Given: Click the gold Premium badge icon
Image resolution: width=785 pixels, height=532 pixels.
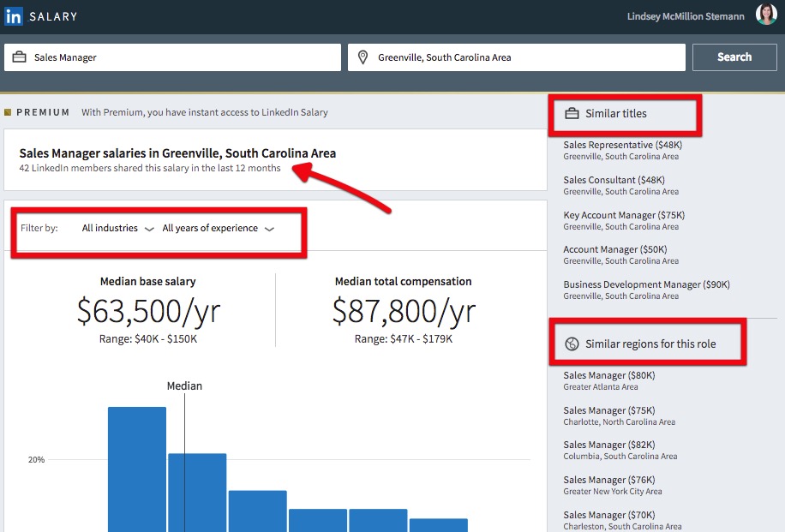Looking at the screenshot, I should tap(12, 111).
